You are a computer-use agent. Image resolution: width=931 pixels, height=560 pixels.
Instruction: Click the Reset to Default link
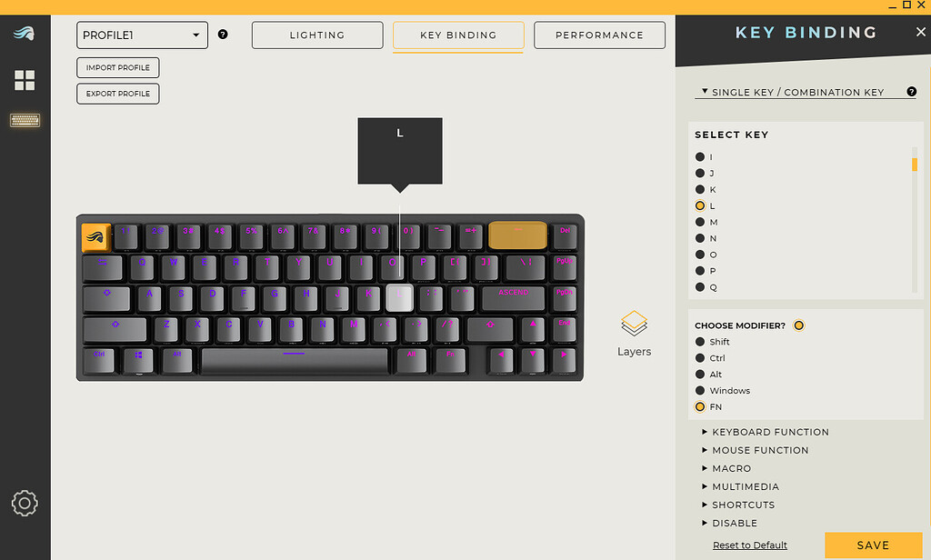pos(750,545)
